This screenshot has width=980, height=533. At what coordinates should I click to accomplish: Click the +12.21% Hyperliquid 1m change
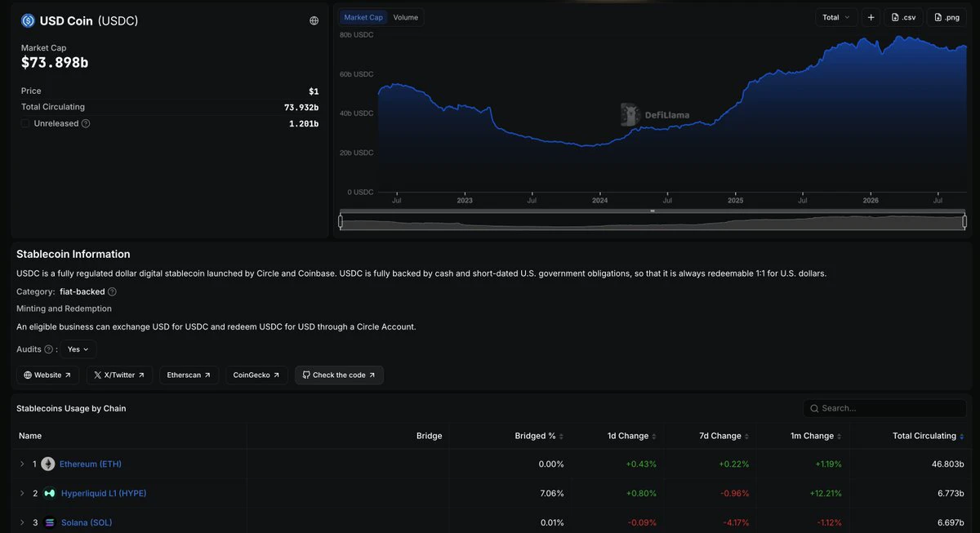point(826,493)
